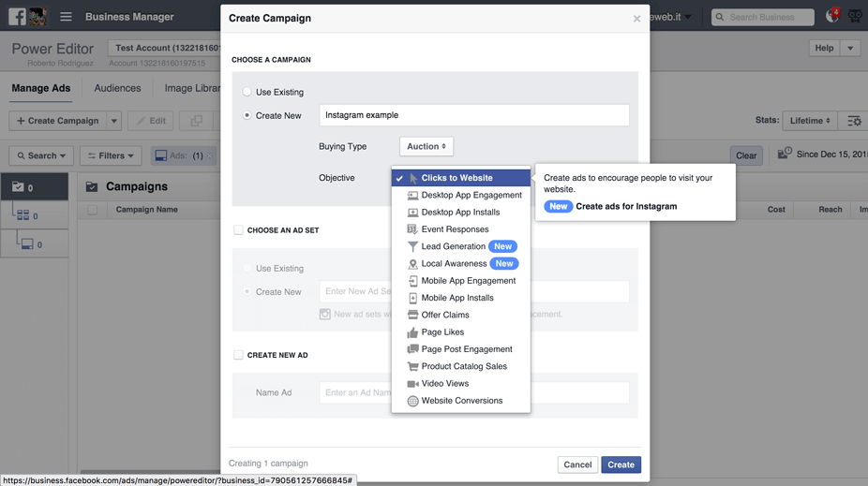
Task: Click the profile picture thumbnail in header
Action: point(37,17)
